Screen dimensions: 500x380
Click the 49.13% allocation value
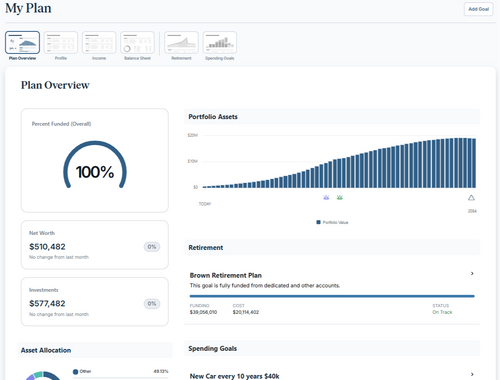161,371
